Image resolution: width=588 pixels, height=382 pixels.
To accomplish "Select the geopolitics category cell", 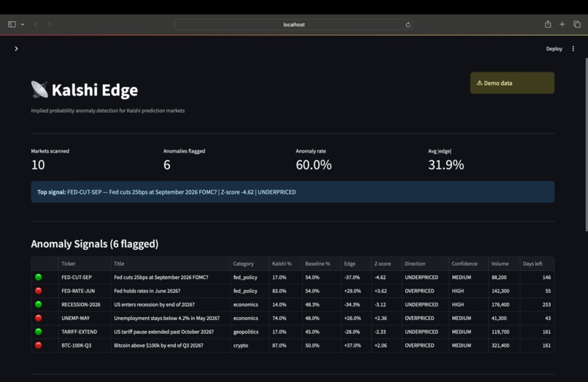I will pos(249,332).
